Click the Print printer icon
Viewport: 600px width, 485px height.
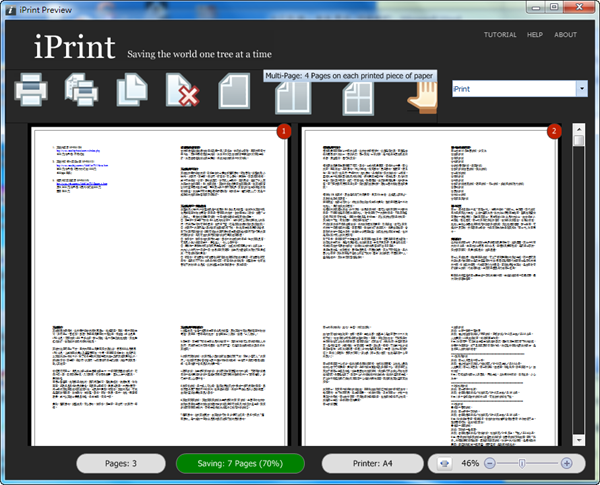point(31,90)
